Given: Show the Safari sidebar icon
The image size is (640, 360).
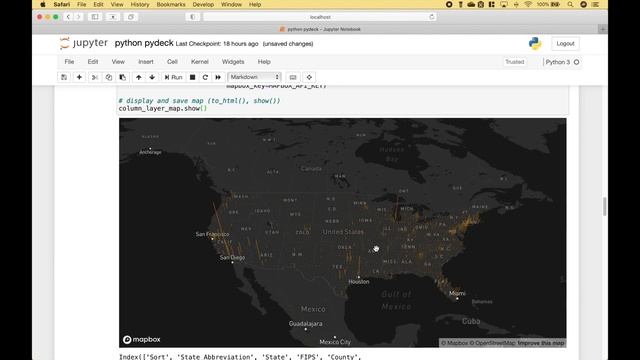Looking at the screenshot, I should (x=95, y=17).
